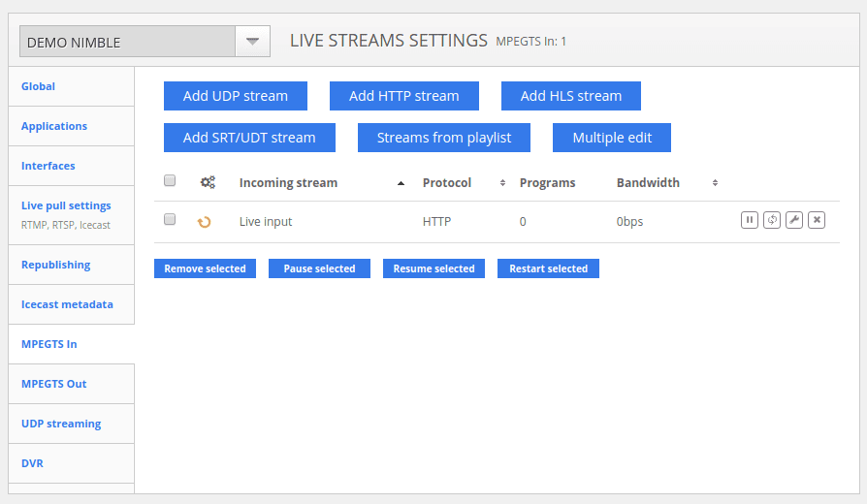Toggle the select-all streams checkbox
Screen dimensions: 867x504
point(170,181)
